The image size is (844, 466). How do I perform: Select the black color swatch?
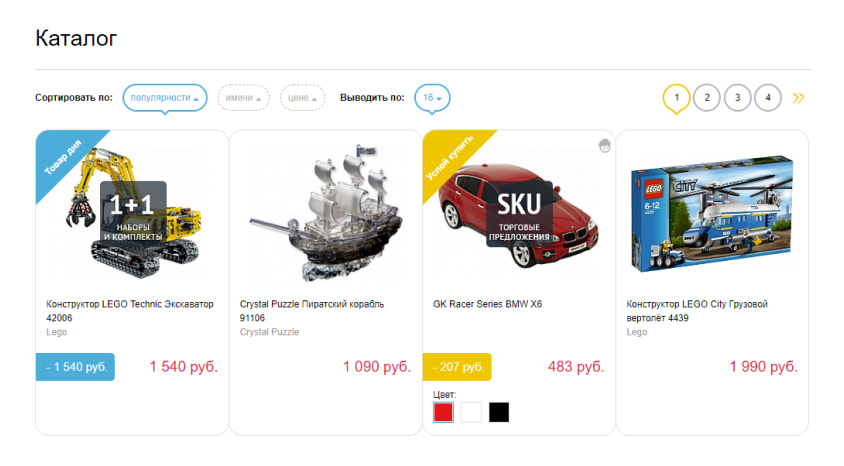(x=499, y=413)
